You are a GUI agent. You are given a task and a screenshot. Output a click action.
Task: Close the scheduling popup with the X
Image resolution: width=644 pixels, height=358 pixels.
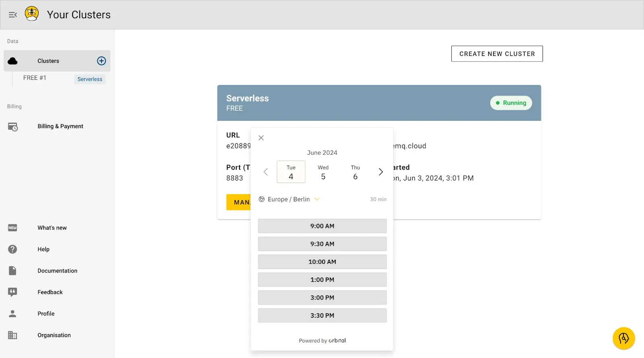pos(261,138)
